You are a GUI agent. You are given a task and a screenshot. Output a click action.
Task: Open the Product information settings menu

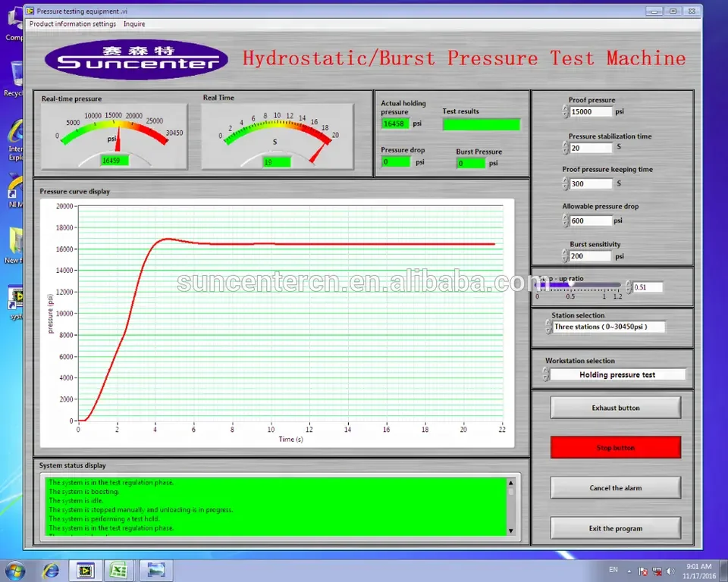pyautogui.click(x=72, y=23)
